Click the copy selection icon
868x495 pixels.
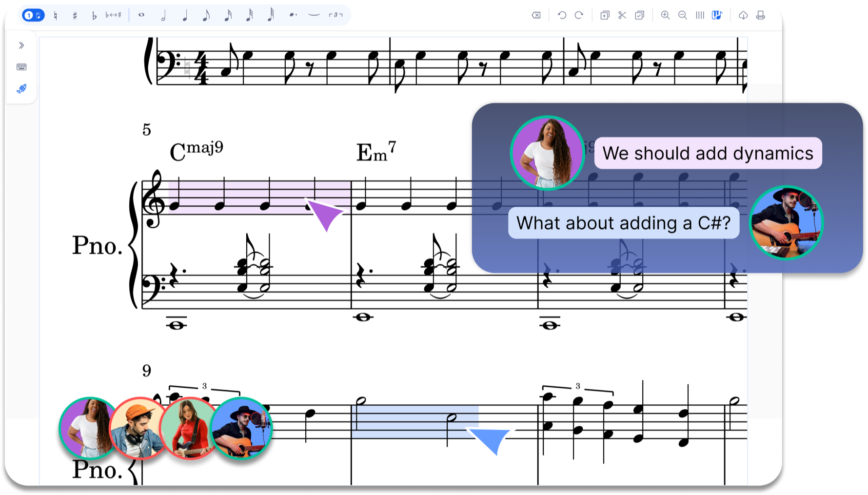click(x=605, y=15)
